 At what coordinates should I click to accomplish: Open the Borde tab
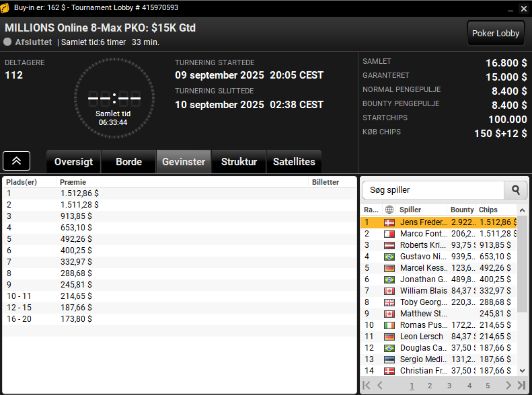[128, 162]
